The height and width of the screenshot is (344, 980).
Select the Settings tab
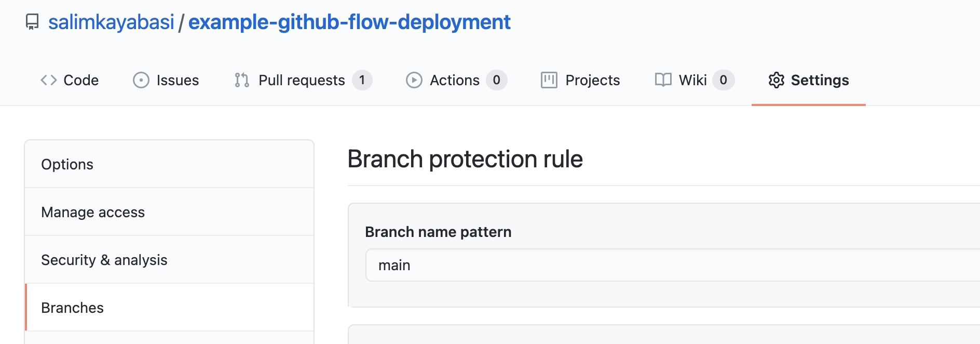tap(809, 80)
